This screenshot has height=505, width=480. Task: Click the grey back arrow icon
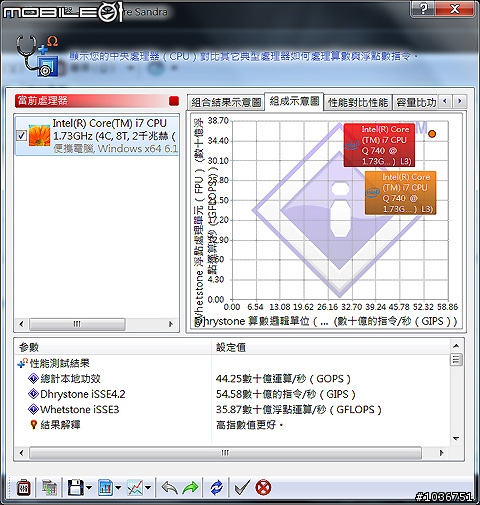[170, 488]
